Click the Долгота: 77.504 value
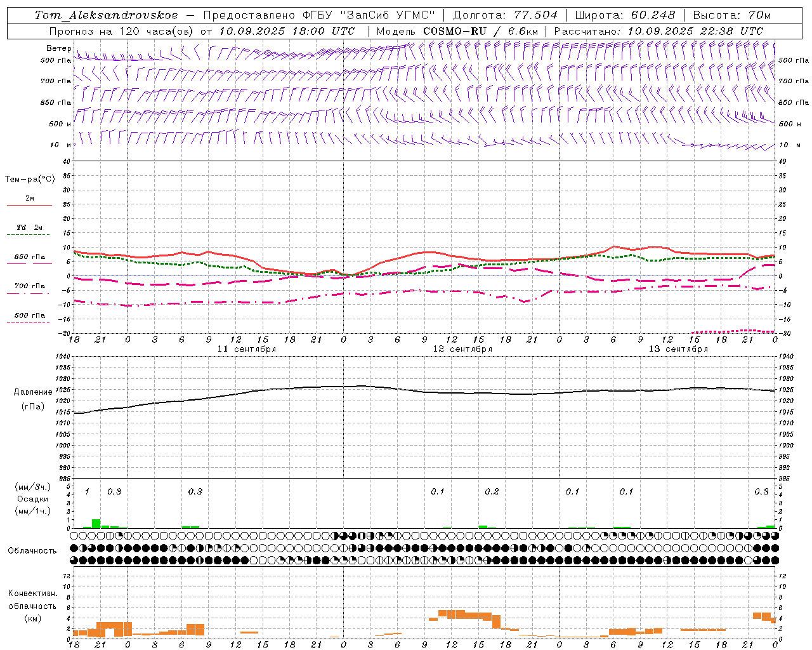 pos(505,15)
